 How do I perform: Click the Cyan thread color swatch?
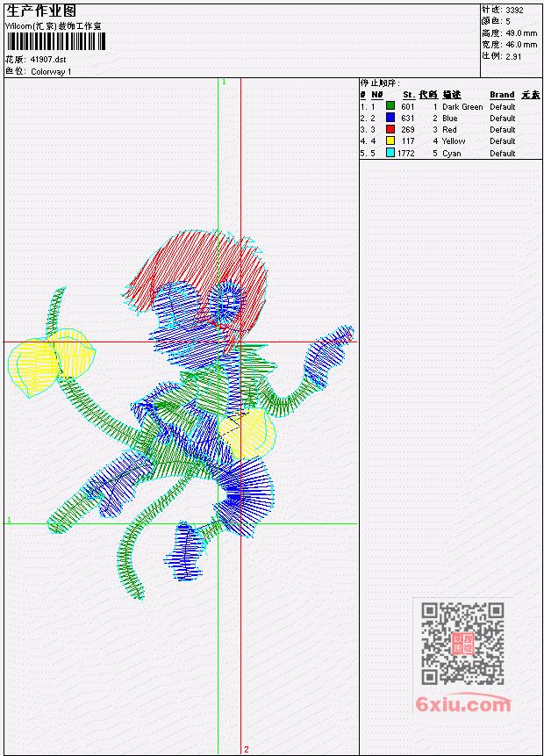[390, 153]
